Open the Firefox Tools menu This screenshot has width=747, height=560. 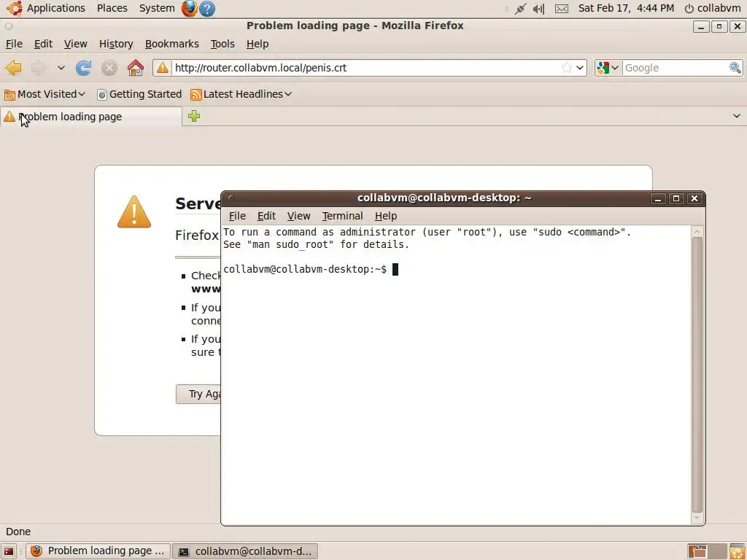point(222,44)
